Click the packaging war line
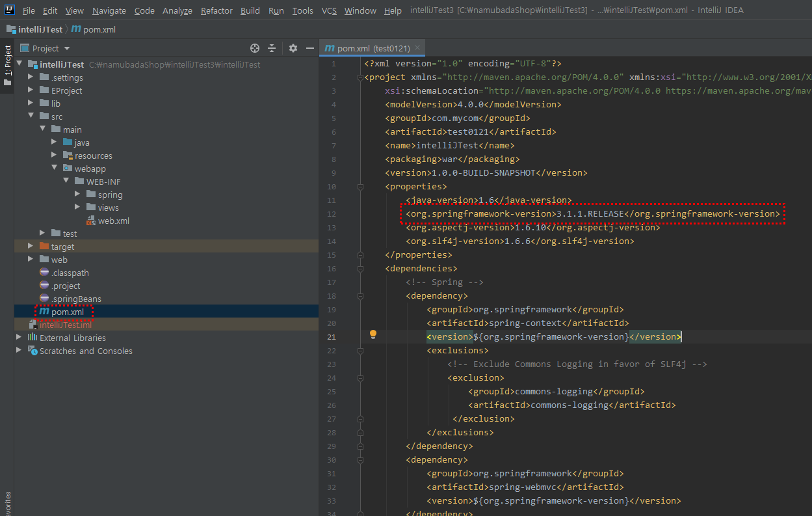This screenshot has height=516, width=812. click(x=452, y=159)
